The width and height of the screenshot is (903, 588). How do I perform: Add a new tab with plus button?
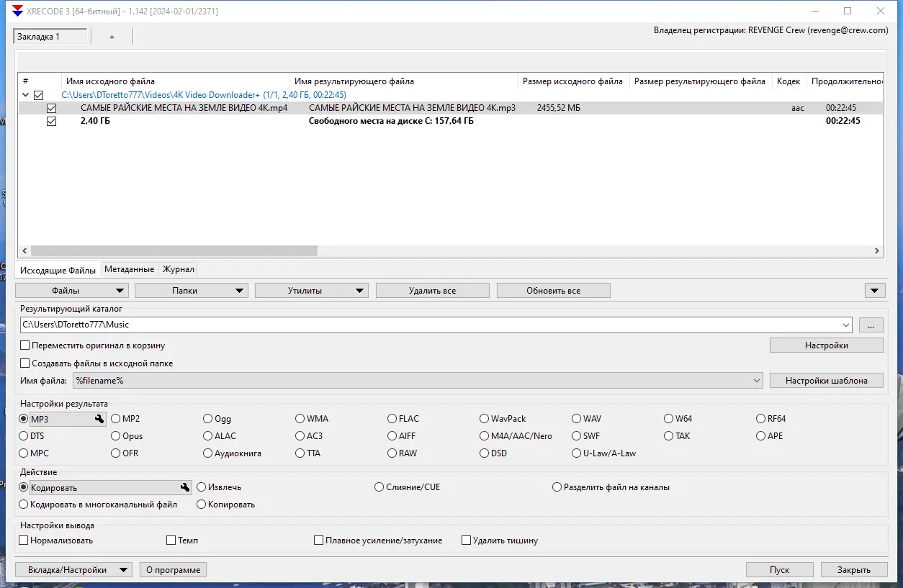point(112,36)
